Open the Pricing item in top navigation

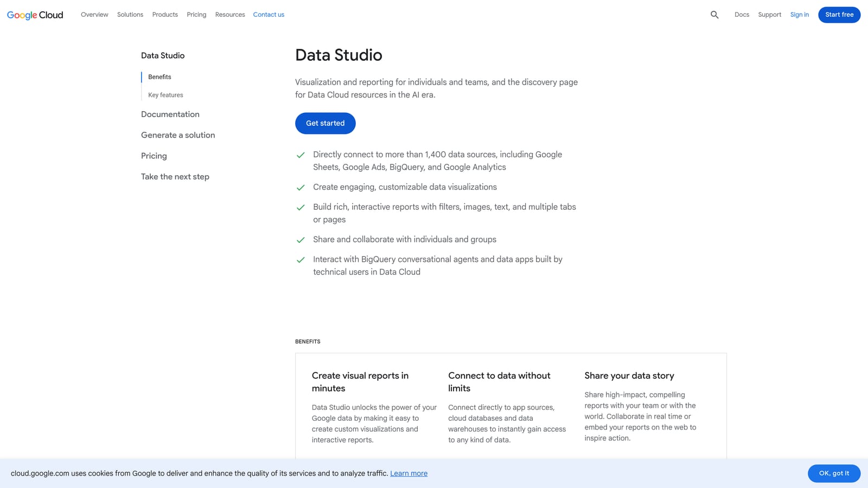tap(196, 15)
